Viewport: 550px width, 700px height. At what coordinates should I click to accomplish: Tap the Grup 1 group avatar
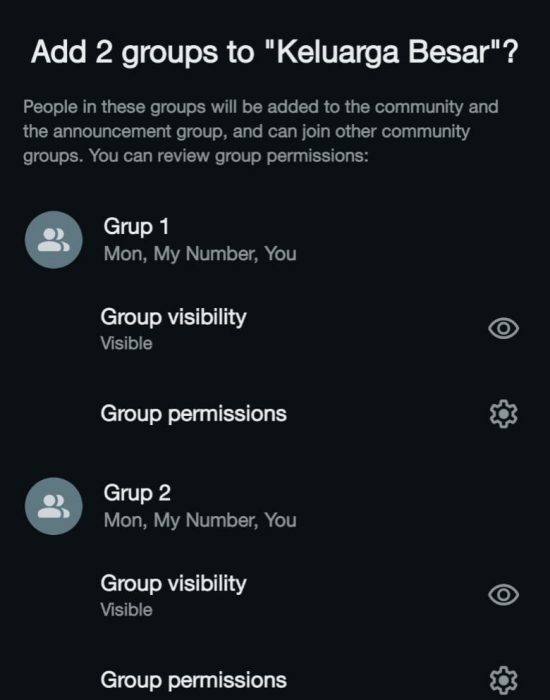(x=54, y=240)
